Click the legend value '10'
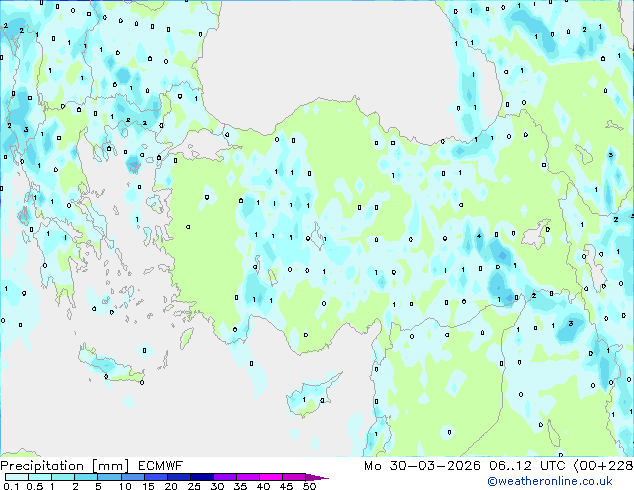The height and width of the screenshot is (490, 634). 125,486
